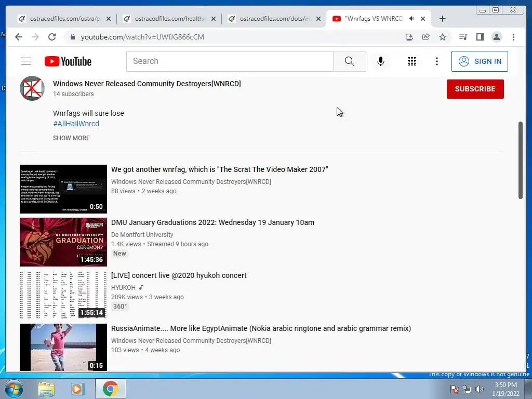Open the #AllHailWnrcd hashtag link
Screen dimensions: 532x399
(76, 124)
